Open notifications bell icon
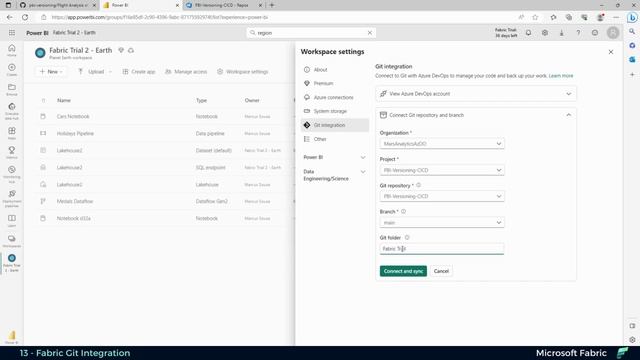 tap(528, 33)
